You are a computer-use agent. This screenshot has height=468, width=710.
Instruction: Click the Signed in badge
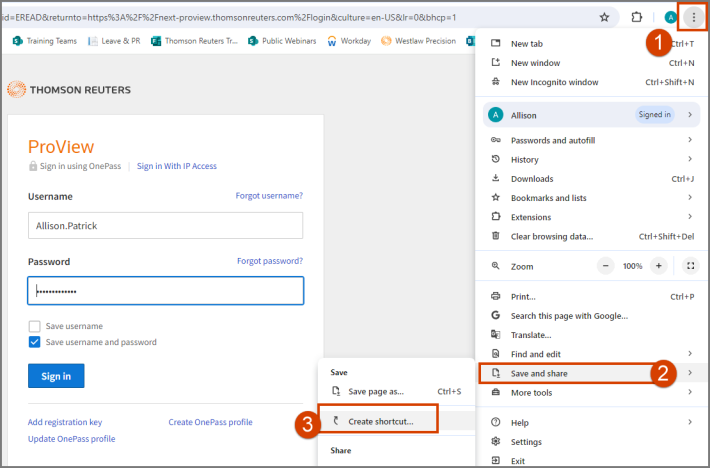[x=654, y=115]
